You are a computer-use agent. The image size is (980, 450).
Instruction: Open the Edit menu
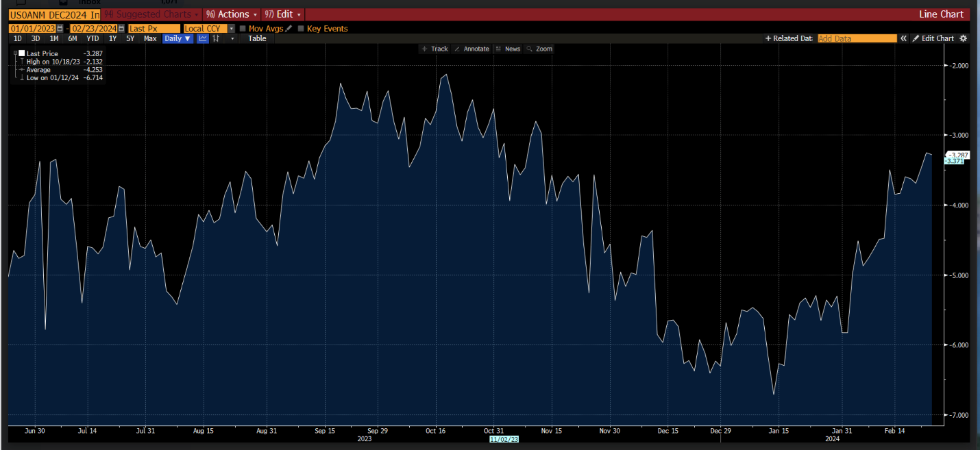pos(282,14)
